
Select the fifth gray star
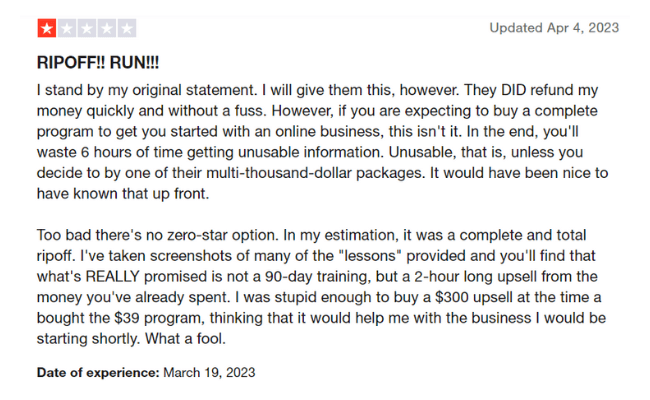click(x=126, y=29)
